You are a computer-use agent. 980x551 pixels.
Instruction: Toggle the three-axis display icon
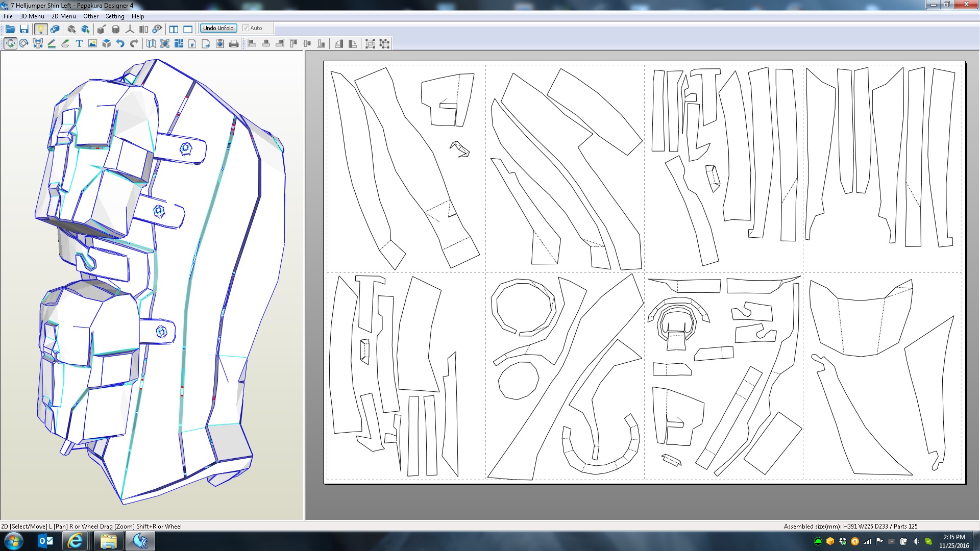(130, 29)
